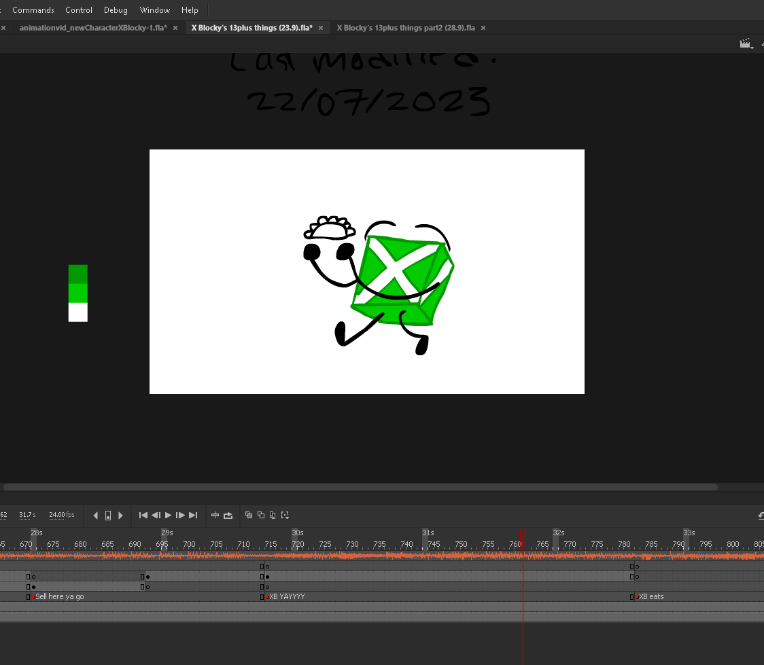Open the Commands menu
Image resolution: width=764 pixels, height=665 pixels.
[33, 10]
